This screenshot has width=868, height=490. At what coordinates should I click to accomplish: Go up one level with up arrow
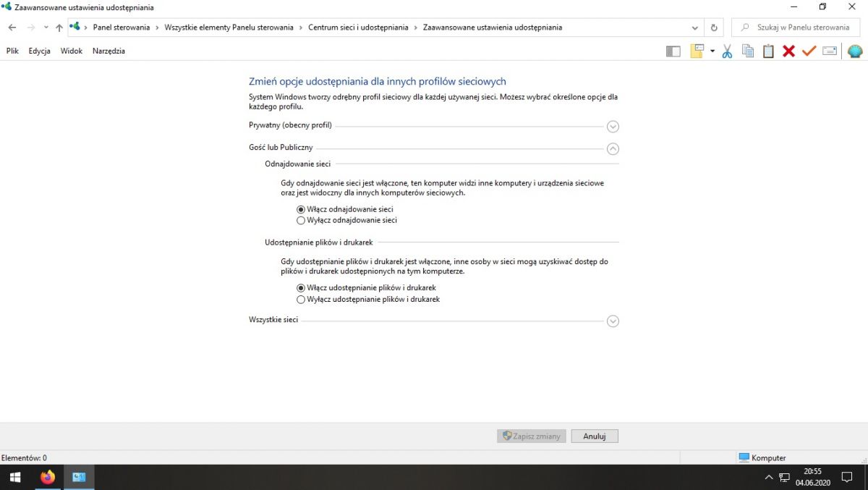coord(59,28)
